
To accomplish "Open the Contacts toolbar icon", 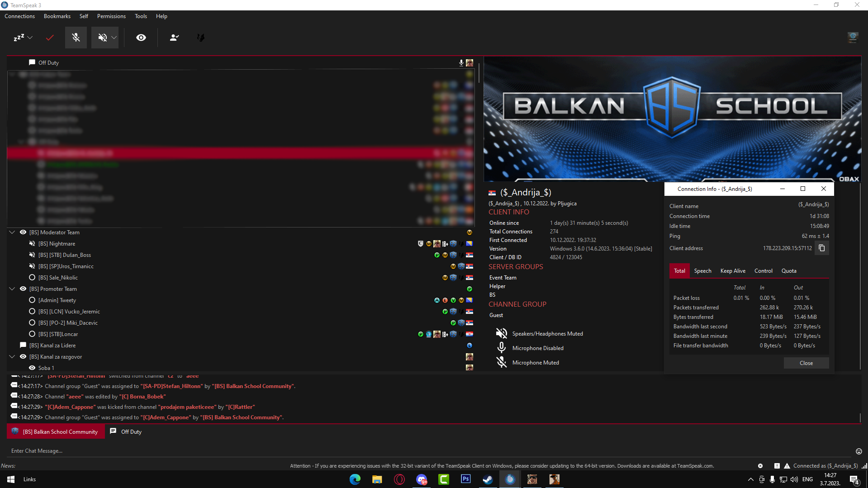I will (x=174, y=38).
